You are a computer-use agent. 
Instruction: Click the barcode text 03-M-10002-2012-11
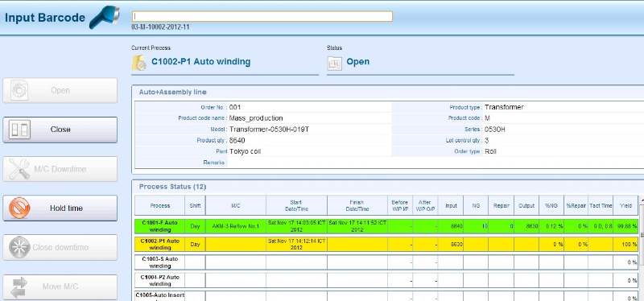click(x=160, y=27)
